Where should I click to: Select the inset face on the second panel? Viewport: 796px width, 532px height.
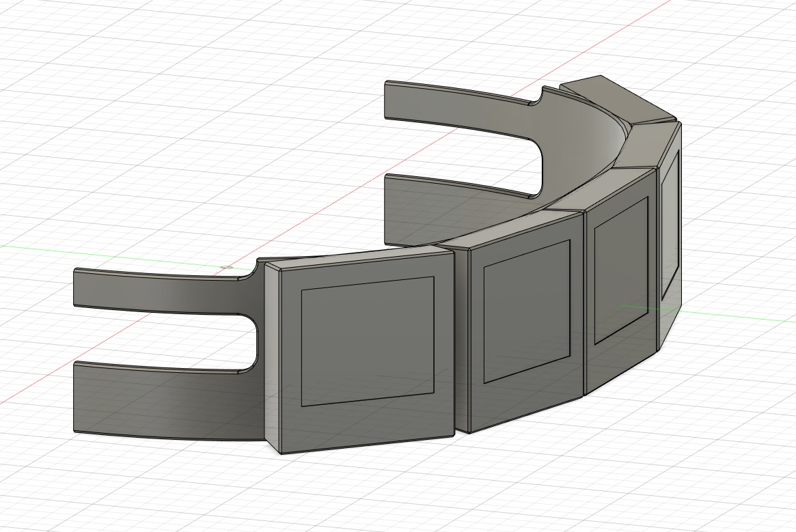(x=527, y=311)
